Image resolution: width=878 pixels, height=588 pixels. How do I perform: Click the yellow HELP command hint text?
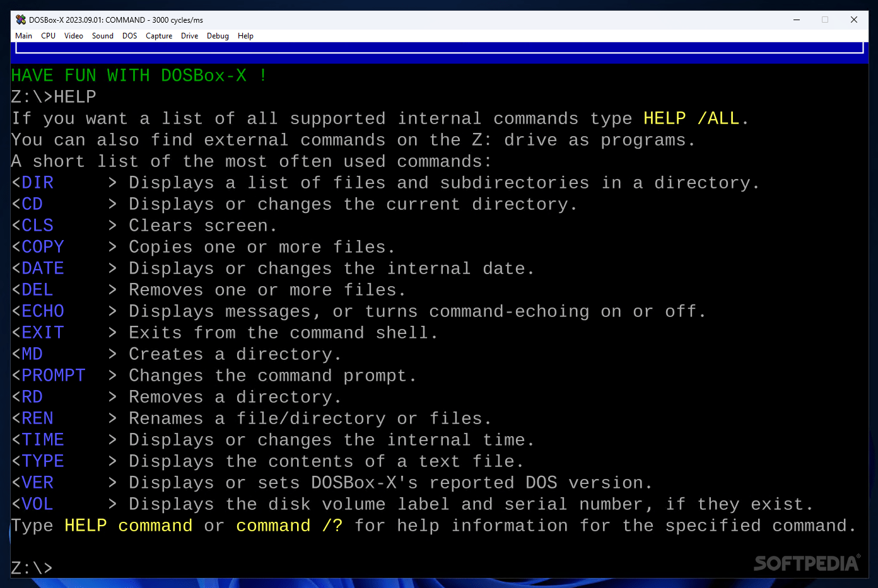point(128,525)
